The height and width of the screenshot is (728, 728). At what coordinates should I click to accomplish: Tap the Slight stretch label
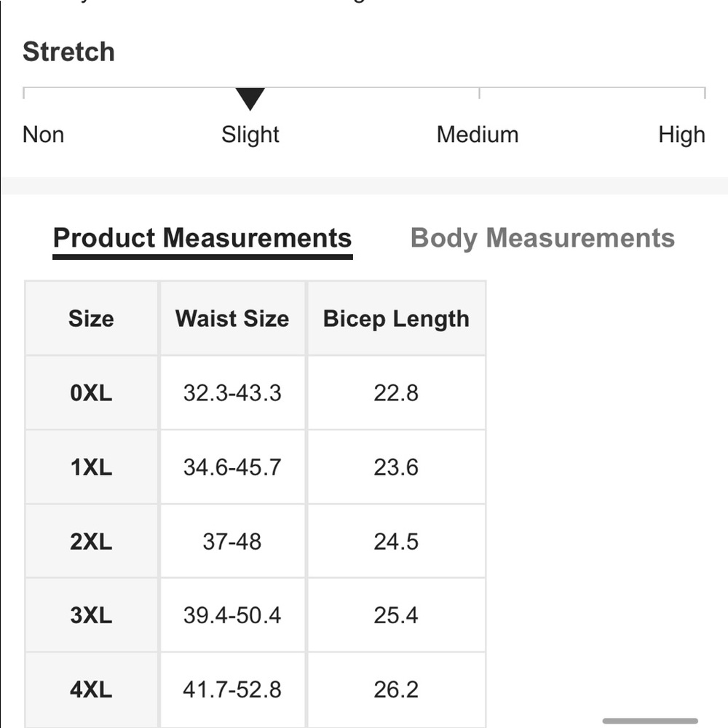click(x=250, y=135)
